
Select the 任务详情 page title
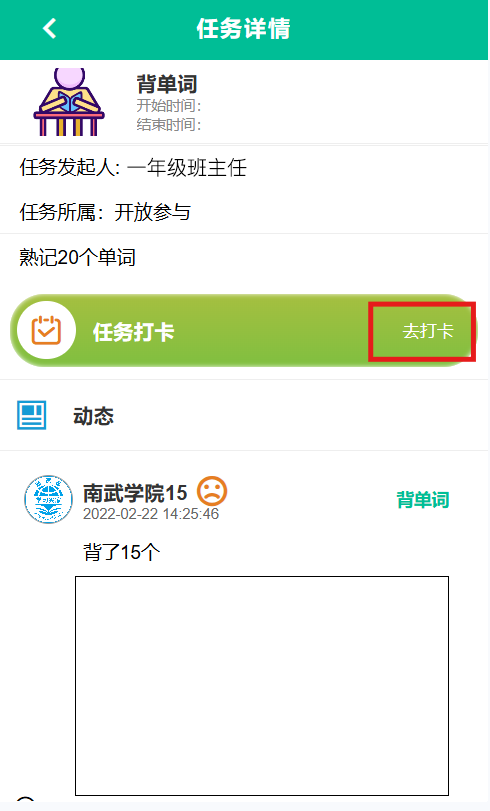(x=243, y=28)
